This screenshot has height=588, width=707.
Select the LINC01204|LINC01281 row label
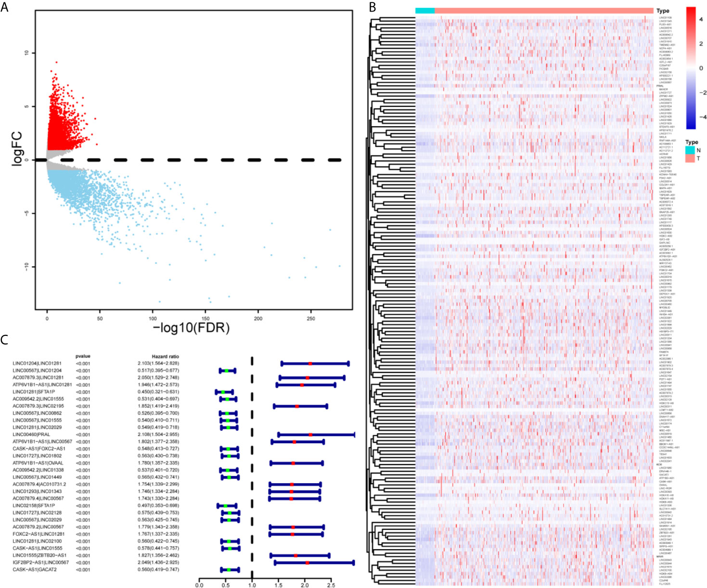tap(37, 364)
